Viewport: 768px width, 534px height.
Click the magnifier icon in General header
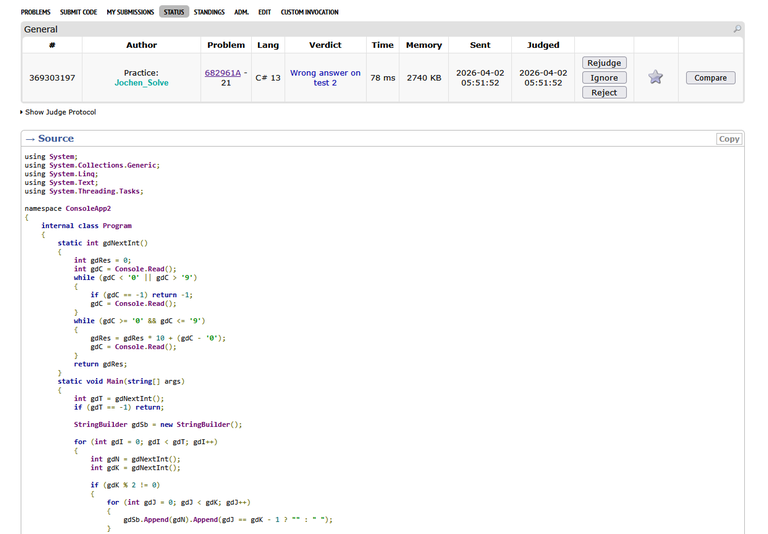tap(737, 30)
